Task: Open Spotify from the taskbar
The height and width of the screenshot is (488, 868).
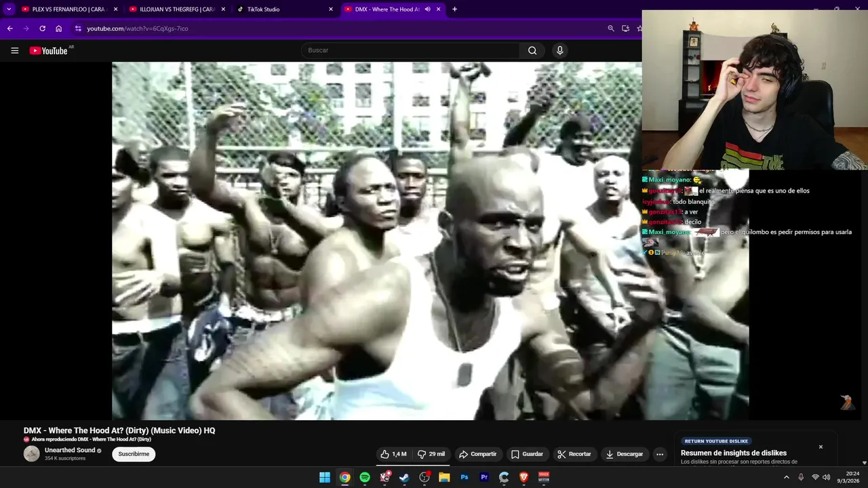Action: pos(365,477)
